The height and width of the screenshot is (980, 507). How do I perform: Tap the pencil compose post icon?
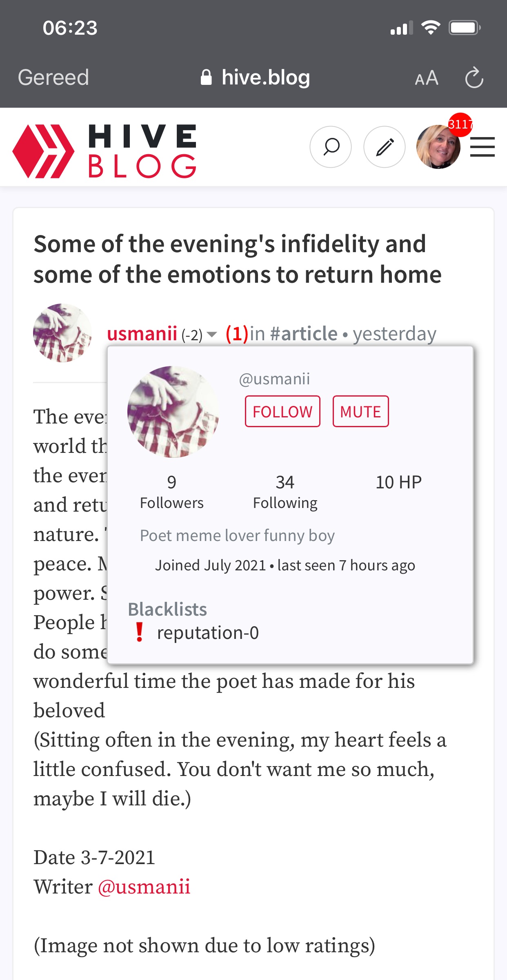point(385,147)
